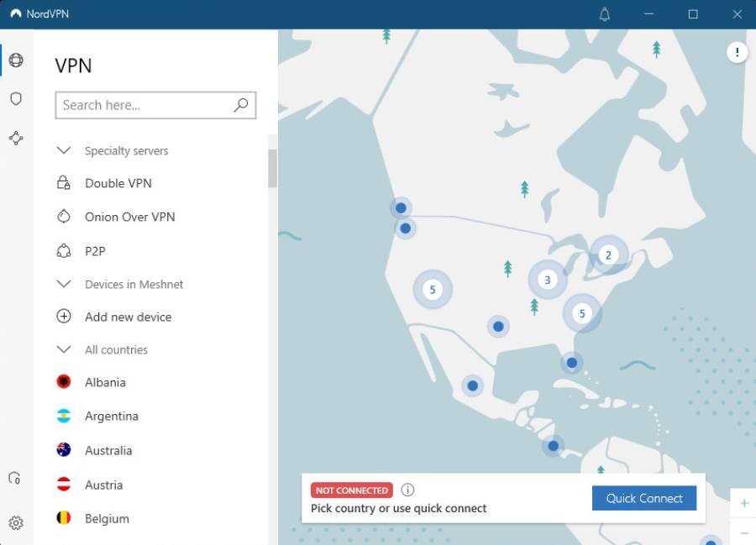Click the Australia flag icon
Screen dimensions: 756x545
64,449
